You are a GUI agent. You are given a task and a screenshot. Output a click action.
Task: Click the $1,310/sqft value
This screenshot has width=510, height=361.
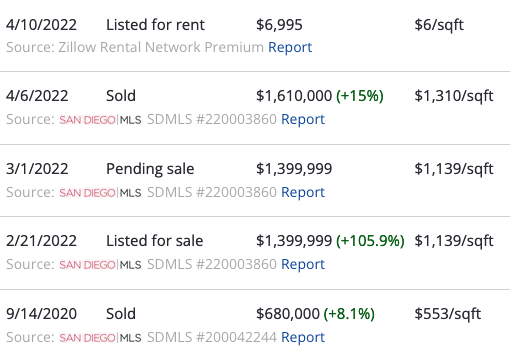[x=454, y=96]
